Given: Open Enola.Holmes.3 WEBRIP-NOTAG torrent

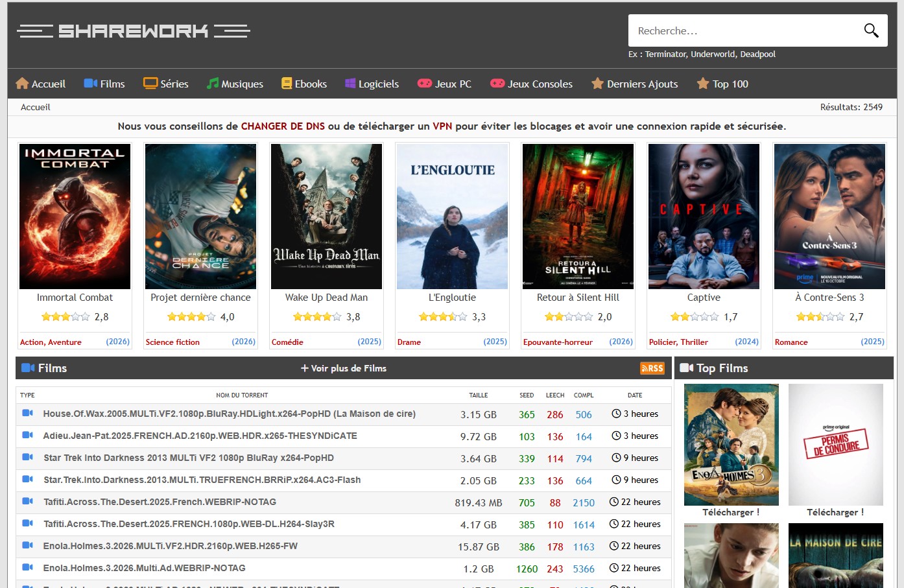Looking at the screenshot, I should coord(144,568).
